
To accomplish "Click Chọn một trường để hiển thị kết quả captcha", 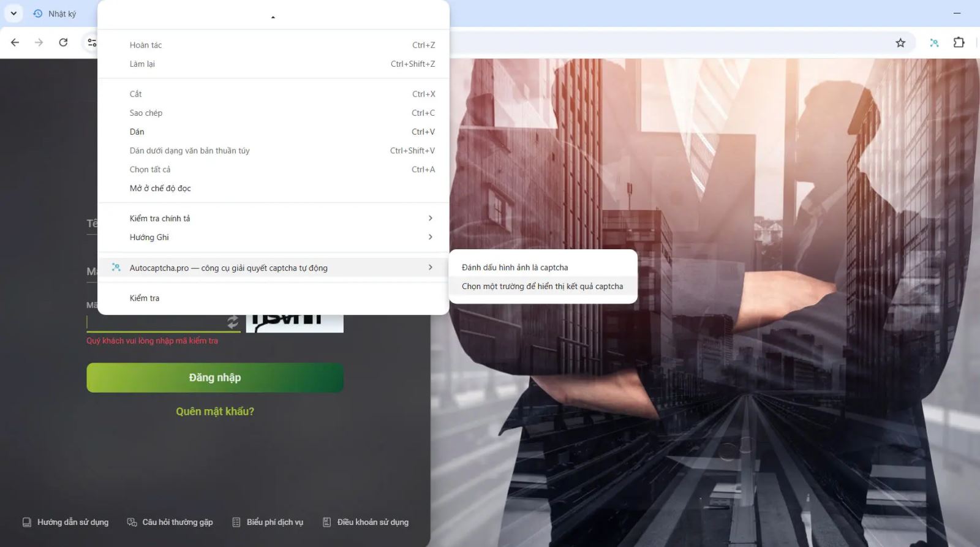I will [542, 286].
